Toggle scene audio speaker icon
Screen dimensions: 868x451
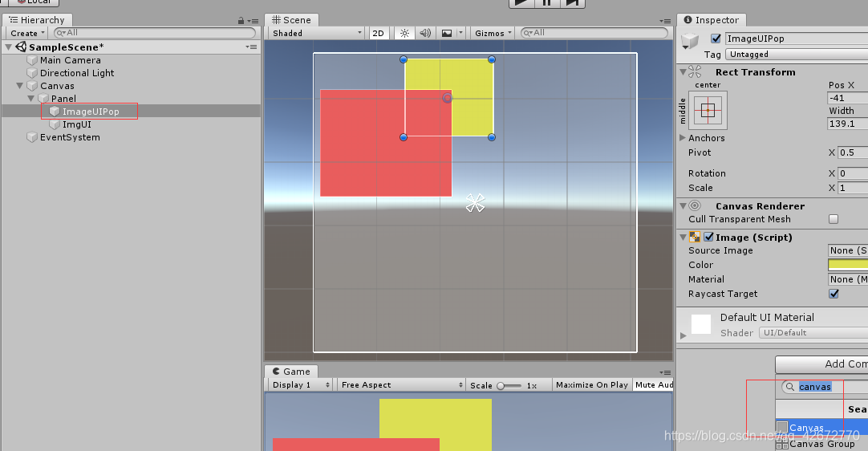click(425, 33)
